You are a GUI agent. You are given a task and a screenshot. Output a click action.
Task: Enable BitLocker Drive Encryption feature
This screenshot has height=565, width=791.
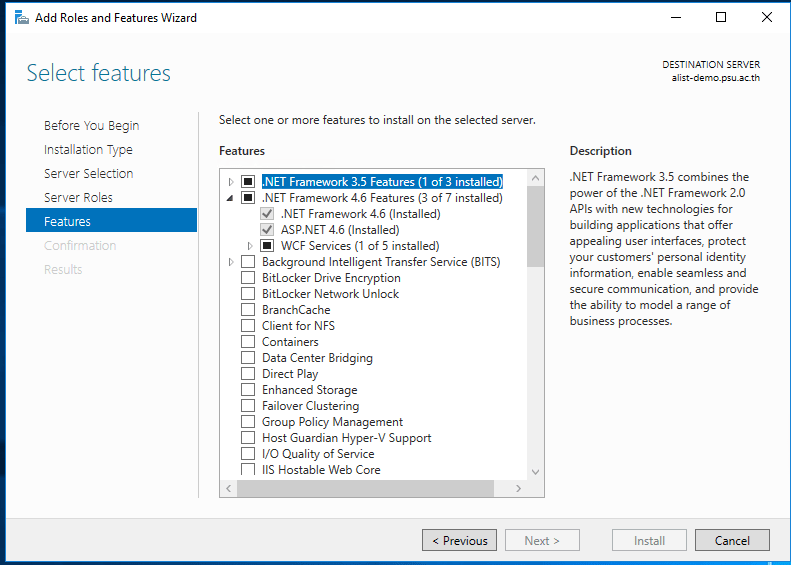coord(248,278)
